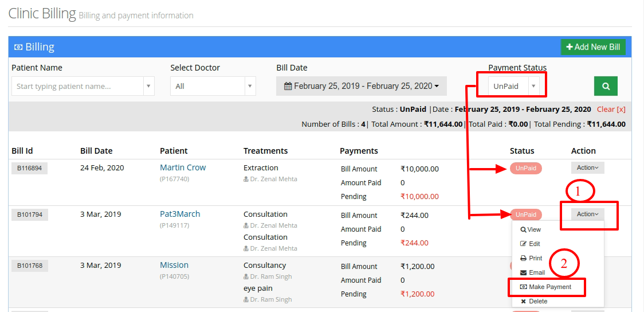This screenshot has height=312, width=644.
Task: Open Patient Name dropdown arrow
Action: coord(148,87)
